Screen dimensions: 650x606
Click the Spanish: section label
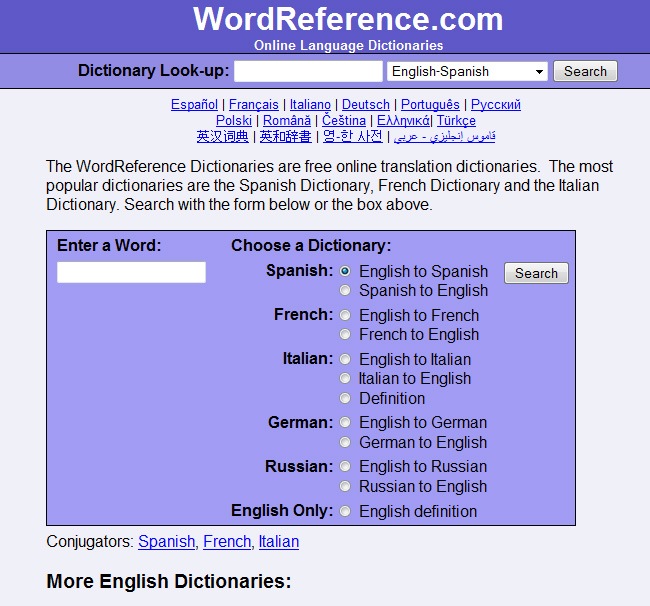pos(299,271)
